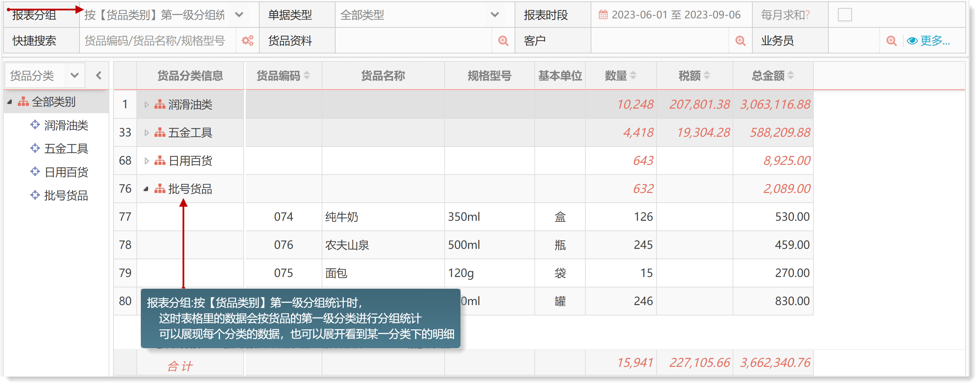Click the 10,248 quantity cell
This screenshot has width=980, height=387.
(x=621, y=104)
